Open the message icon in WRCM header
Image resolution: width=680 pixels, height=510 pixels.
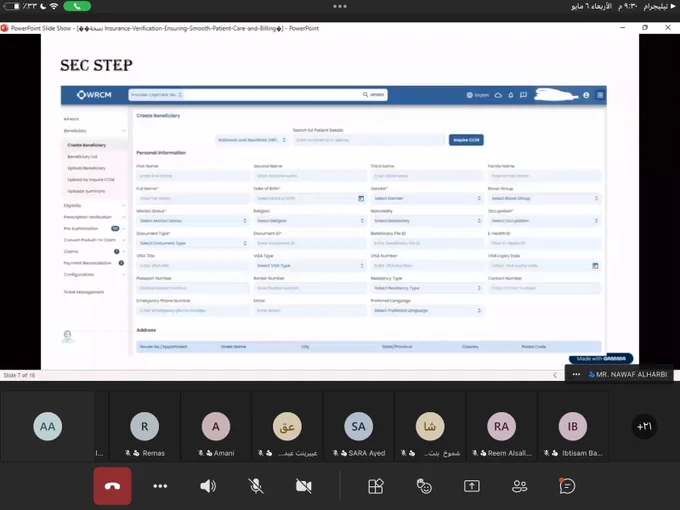pyautogui.click(x=523, y=95)
